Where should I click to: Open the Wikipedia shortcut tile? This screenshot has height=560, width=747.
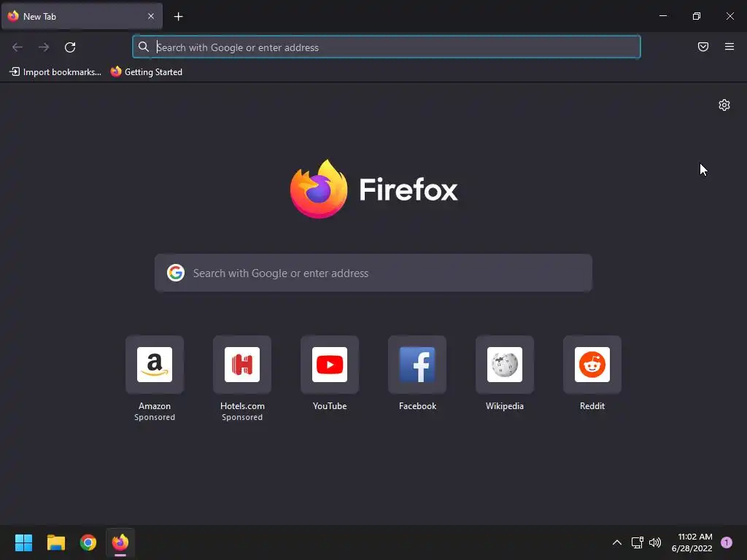pos(505,365)
